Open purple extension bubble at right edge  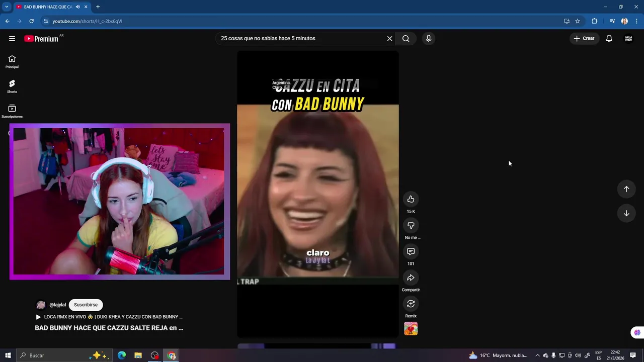(x=637, y=332)
